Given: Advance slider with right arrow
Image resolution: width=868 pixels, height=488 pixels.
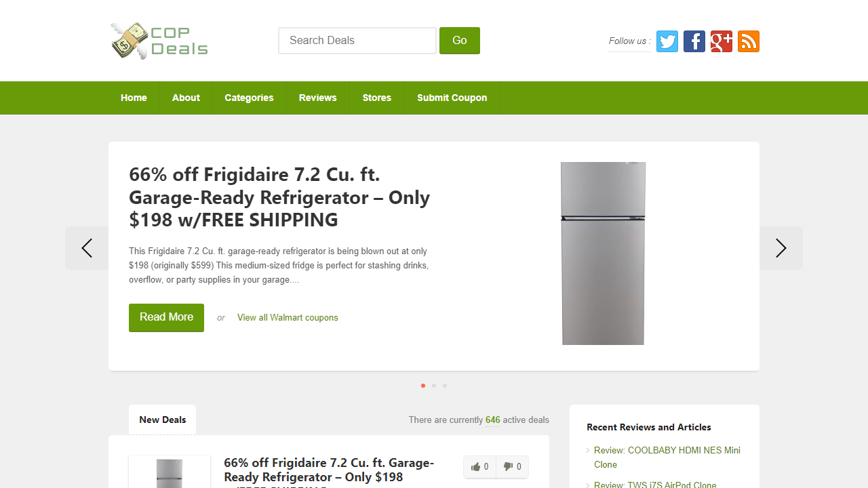Looking at the screenshot, I should pos(781,248).
